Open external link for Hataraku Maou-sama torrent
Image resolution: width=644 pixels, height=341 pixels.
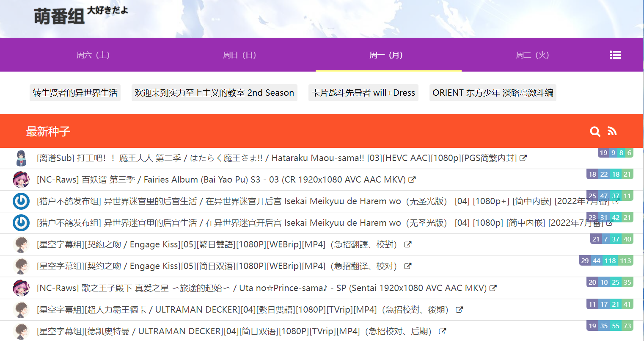coord(523,158)
